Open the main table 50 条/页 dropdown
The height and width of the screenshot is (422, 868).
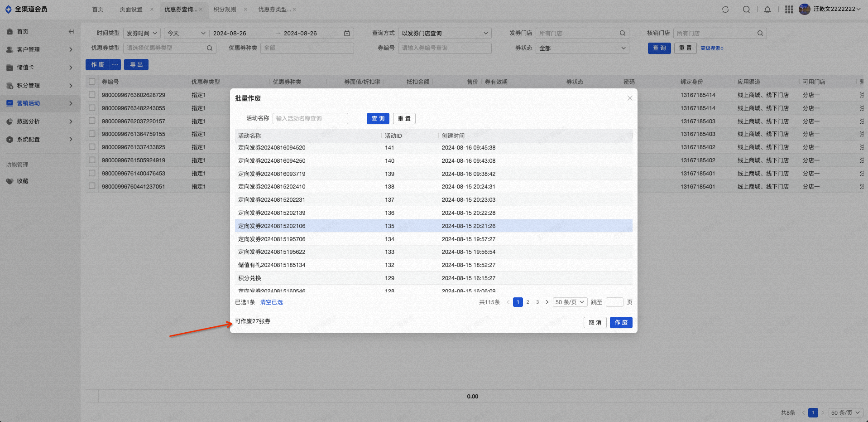[x=845, y=413]
